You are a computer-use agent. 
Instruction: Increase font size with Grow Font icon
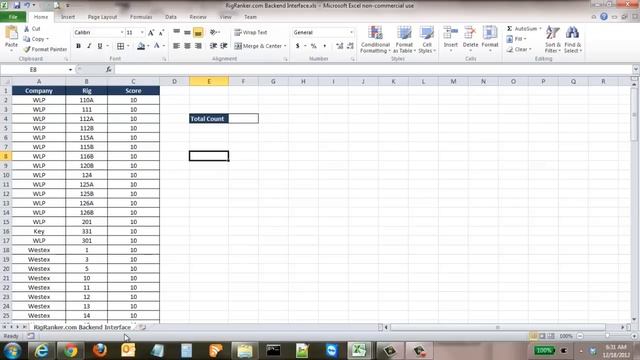point(151,33)
